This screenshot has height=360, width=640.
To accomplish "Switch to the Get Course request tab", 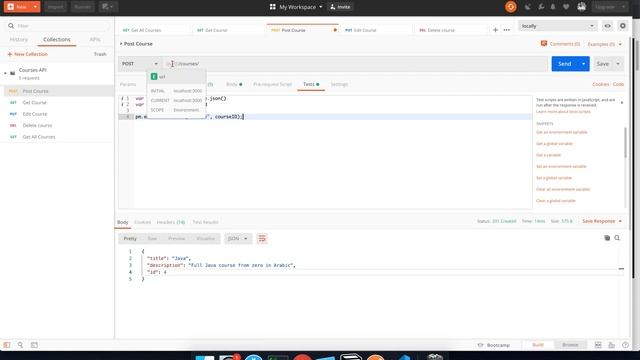I will coord(229,30).
